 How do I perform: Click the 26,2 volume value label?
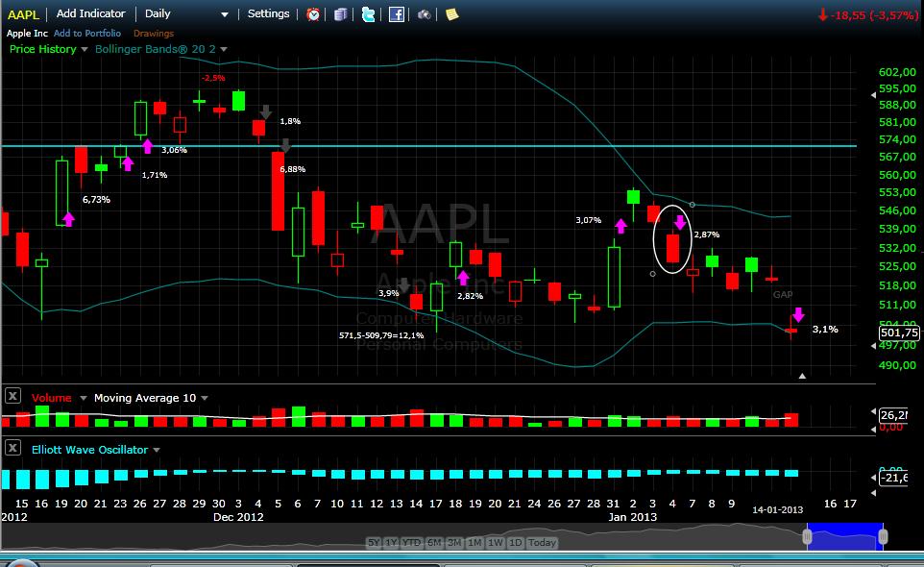pyautogui.click(x=893, y=415)
